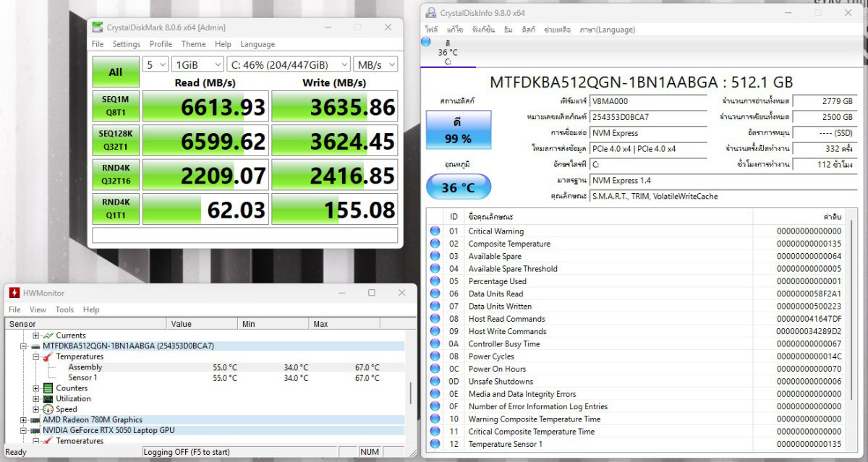Open the MB/s unit dropdown
The height and width of the screenshot is (462, 868).
pyautogui.click(x=375, y=64)
